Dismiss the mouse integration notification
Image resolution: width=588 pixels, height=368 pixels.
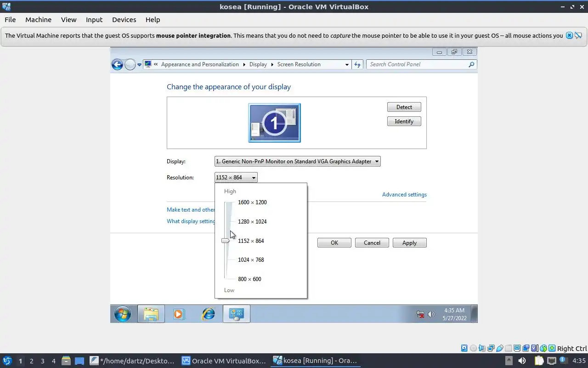coord(569,35)
